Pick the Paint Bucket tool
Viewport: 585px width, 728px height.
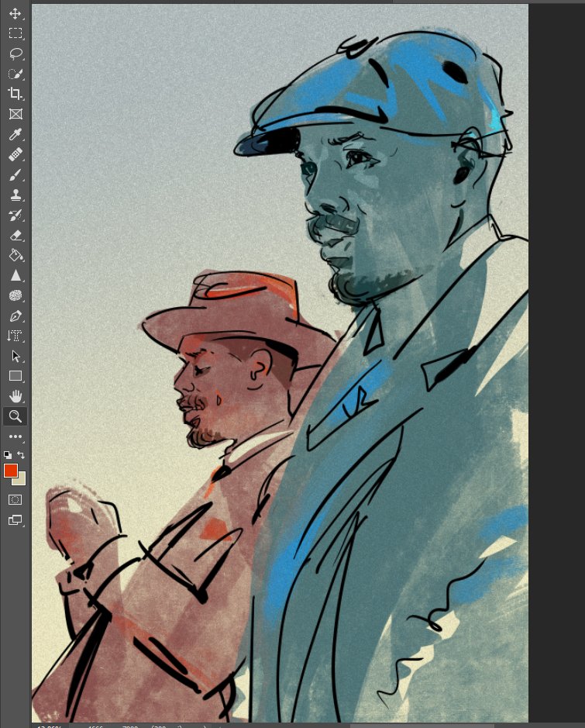(x=15, y=255)
